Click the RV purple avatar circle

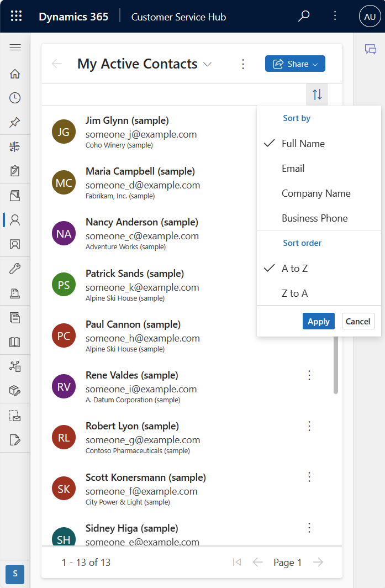[64, 387]
